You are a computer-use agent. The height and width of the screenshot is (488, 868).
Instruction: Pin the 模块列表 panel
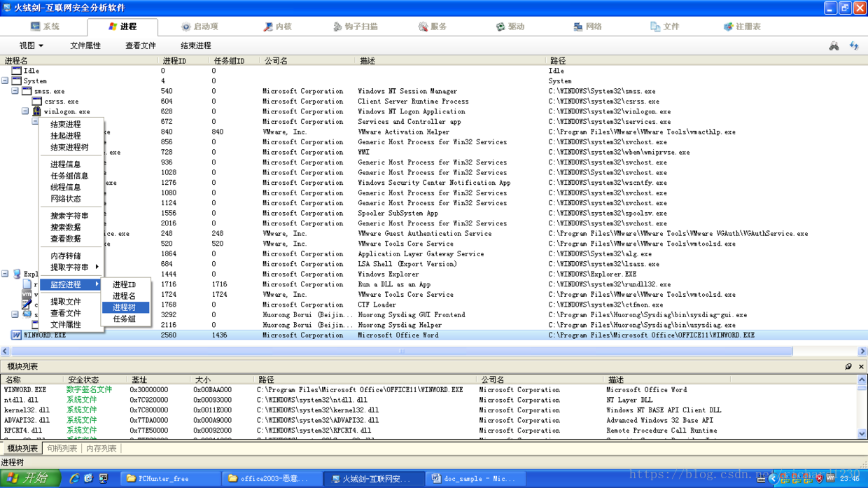tap(848, 366)
